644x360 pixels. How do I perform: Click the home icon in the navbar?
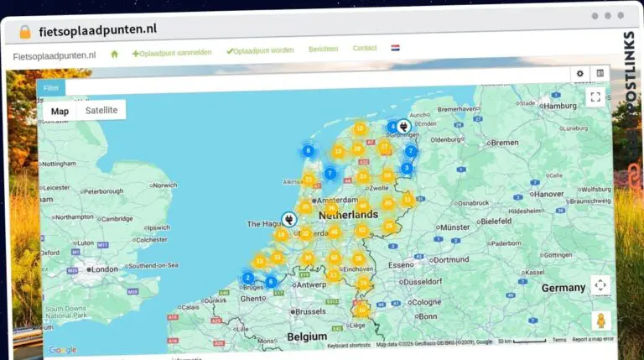[x=114, y=54]
